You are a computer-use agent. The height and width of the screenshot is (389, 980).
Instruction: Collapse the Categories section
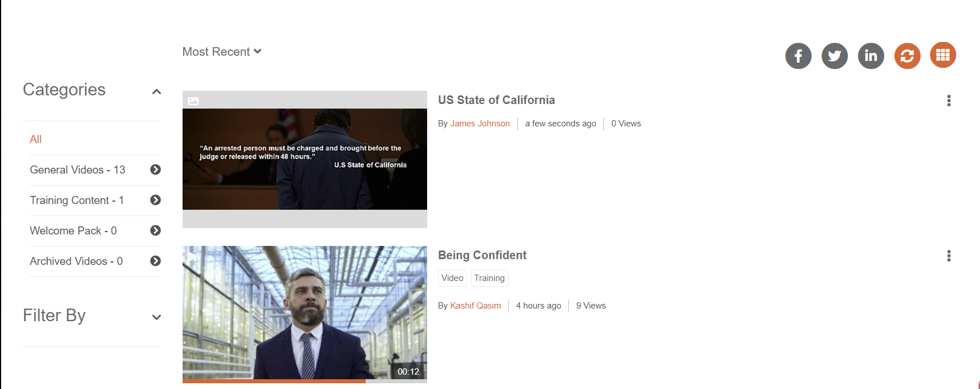[x=156, y=91]
